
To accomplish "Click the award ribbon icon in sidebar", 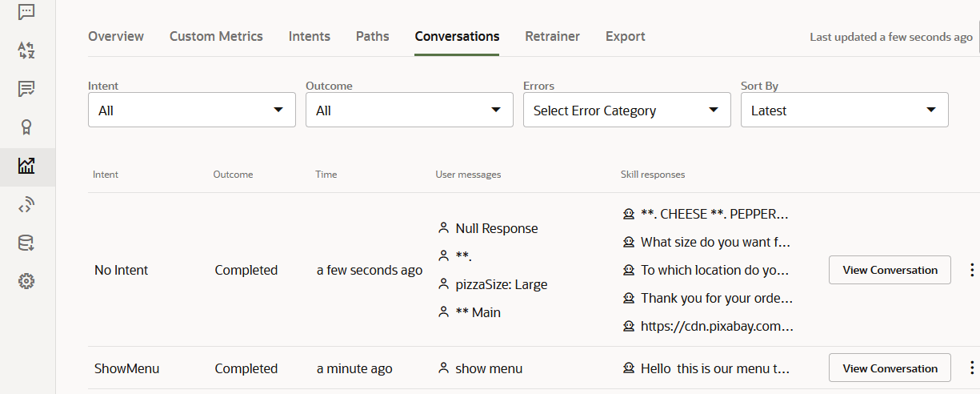I will [x=26, y=127].
